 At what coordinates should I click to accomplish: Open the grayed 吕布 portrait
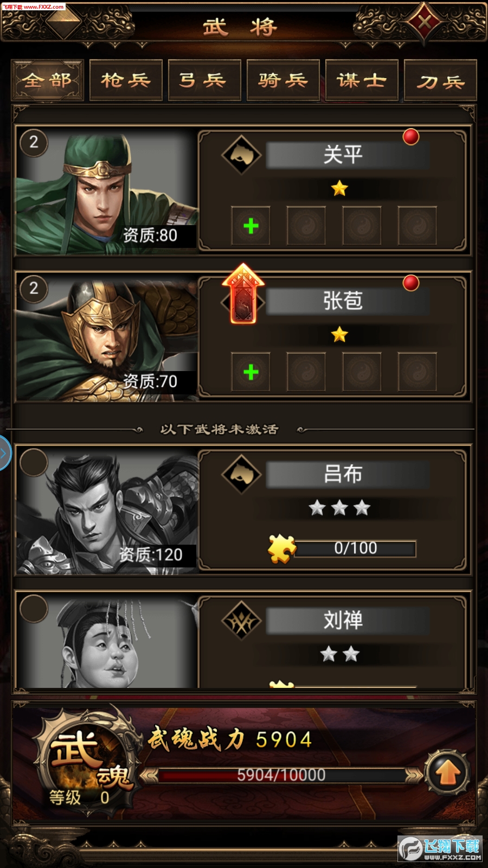click(x=106, y=510)
